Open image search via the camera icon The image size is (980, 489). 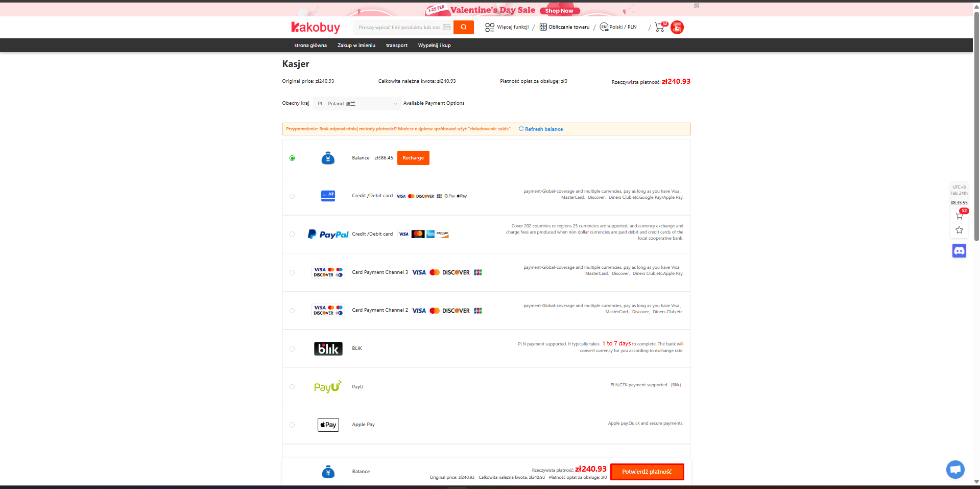tap(447, 27)
